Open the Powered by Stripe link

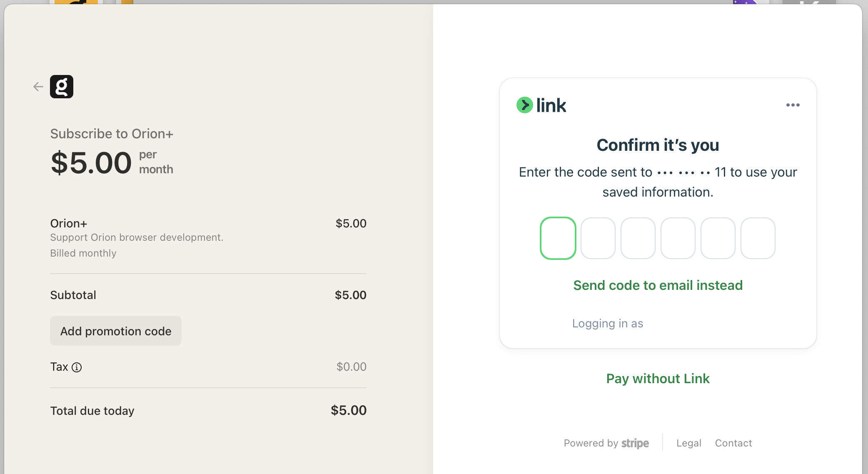[606, 443]
